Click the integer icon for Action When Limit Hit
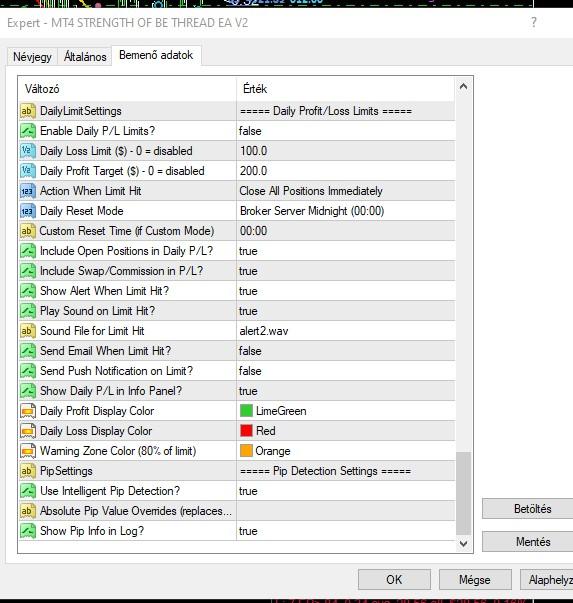The width and height of the screenshot is (573, 603). [x=28, y=191]
